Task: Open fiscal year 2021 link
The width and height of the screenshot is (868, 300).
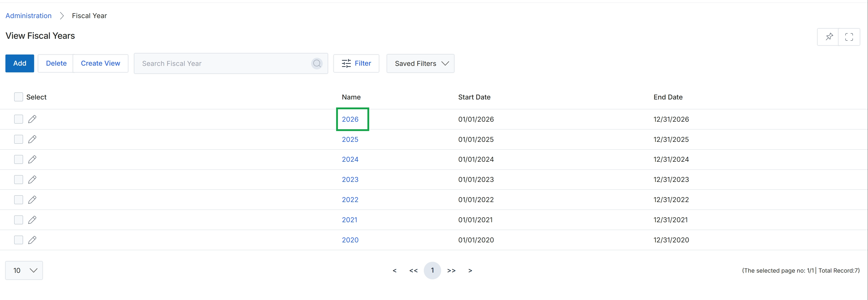Action: click(x=349, y=220)
